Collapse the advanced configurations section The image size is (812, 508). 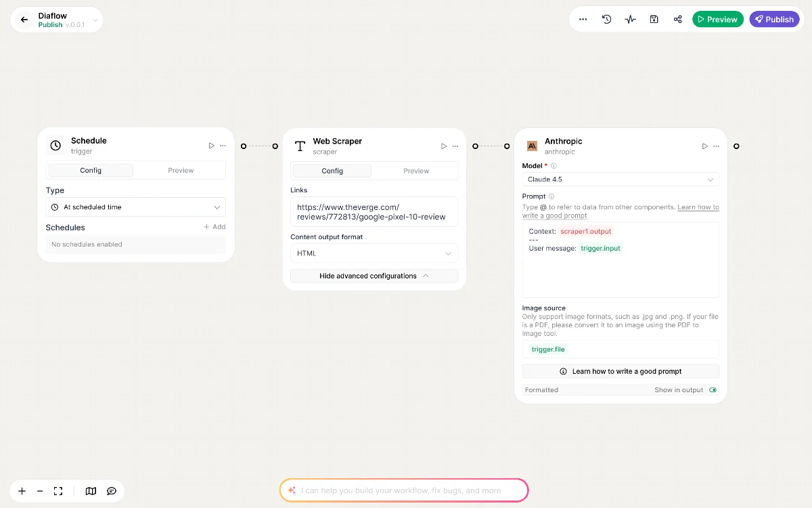[x=374, y=276]
